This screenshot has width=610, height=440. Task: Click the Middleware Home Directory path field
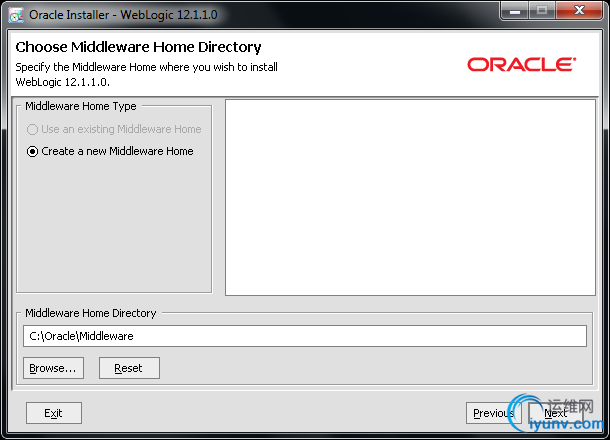click(305, 336)
